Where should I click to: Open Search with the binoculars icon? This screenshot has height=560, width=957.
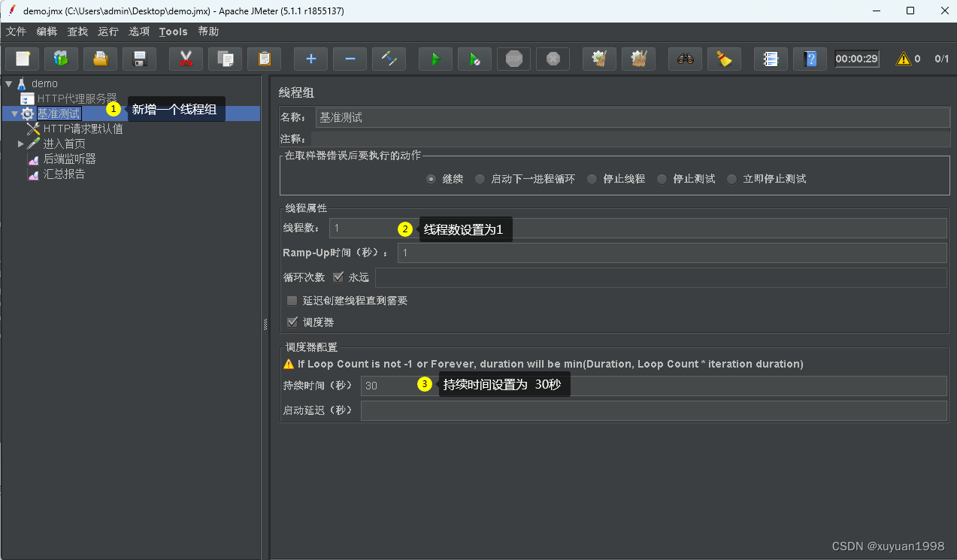685,59
